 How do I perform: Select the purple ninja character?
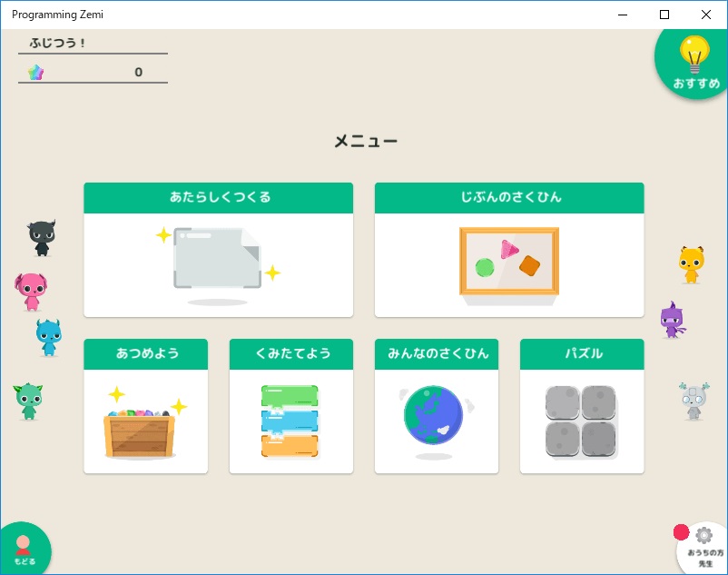pos(673,320)
